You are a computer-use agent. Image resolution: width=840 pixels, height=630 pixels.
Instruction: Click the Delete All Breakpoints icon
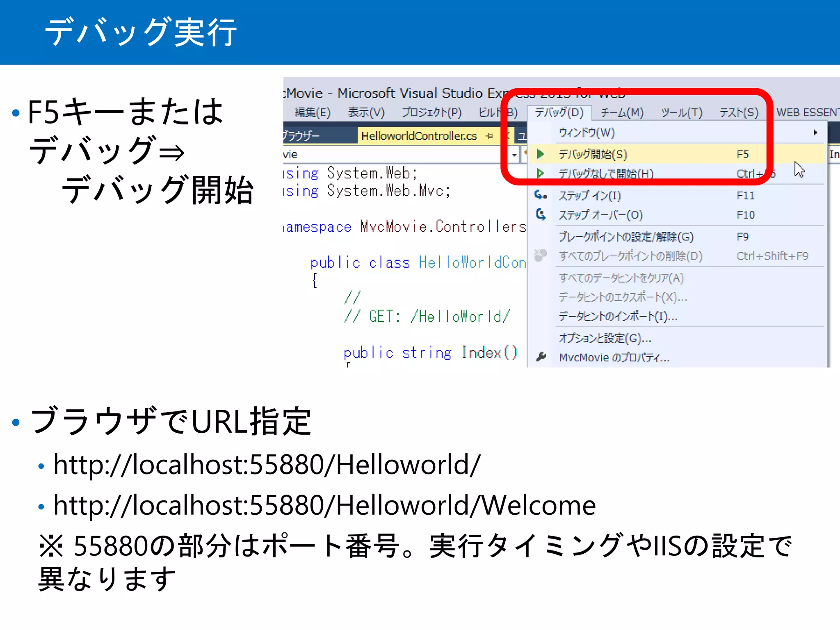tap(541, 255)
